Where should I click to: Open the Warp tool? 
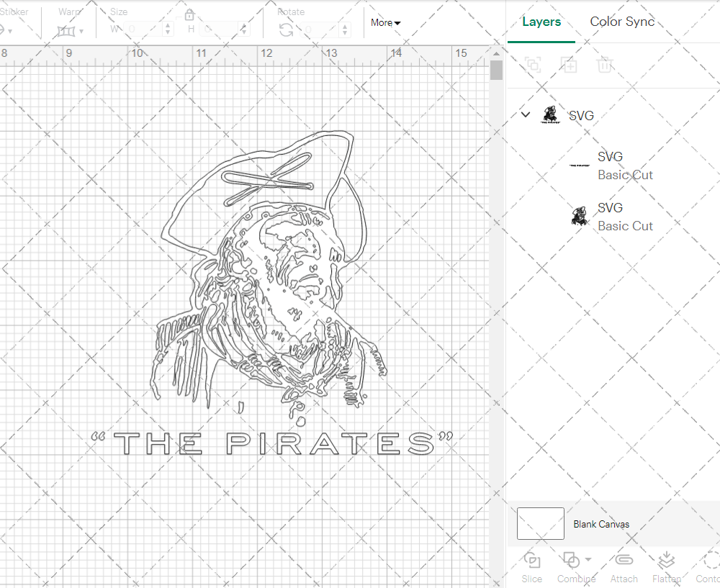[x=66, y=31]
